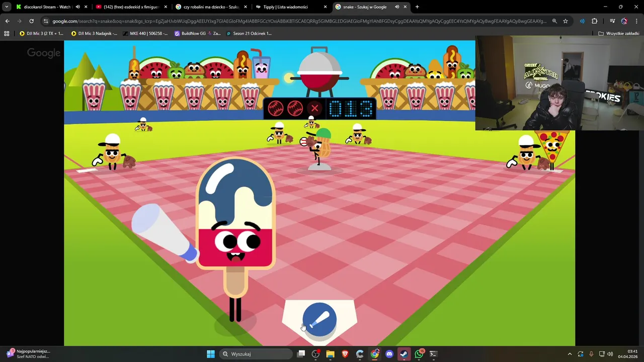Viewport: 644px width, 362px height.
Task: Open File Explorer from taskbar
Action: point(330,354)
